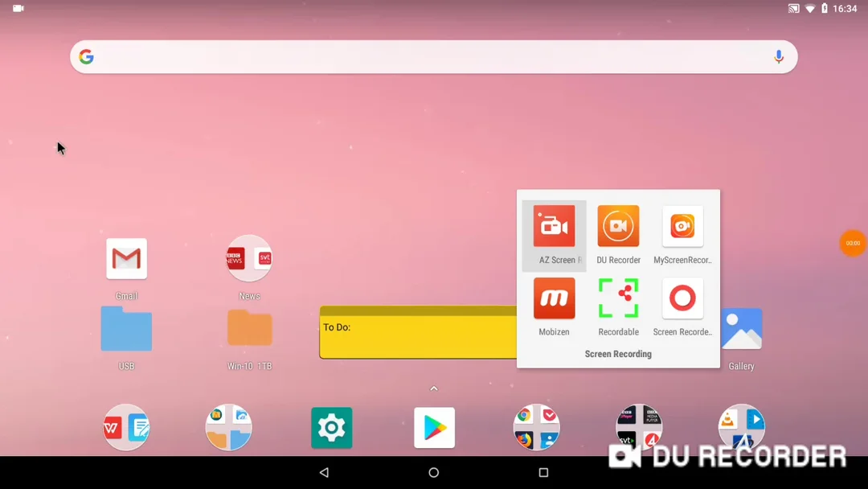
Task: Open the Win-10 1TB folder
Action: point(250,328)
